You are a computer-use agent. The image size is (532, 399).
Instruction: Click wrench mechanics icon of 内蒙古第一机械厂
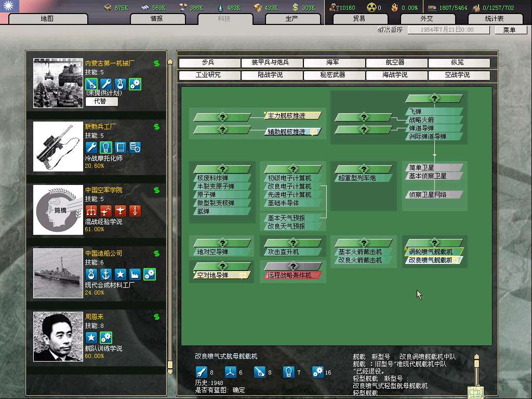pos(106,84)
